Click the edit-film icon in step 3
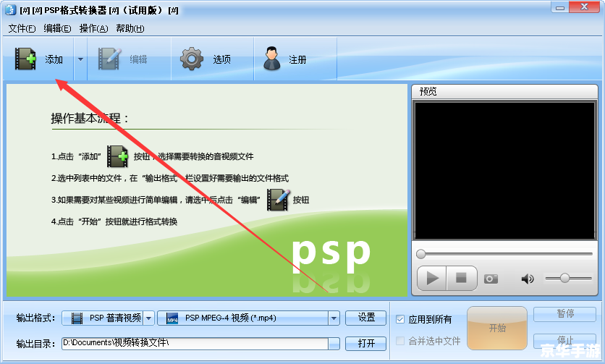The image size is (605, 364). pyautogui.click(x=278, y=200)
